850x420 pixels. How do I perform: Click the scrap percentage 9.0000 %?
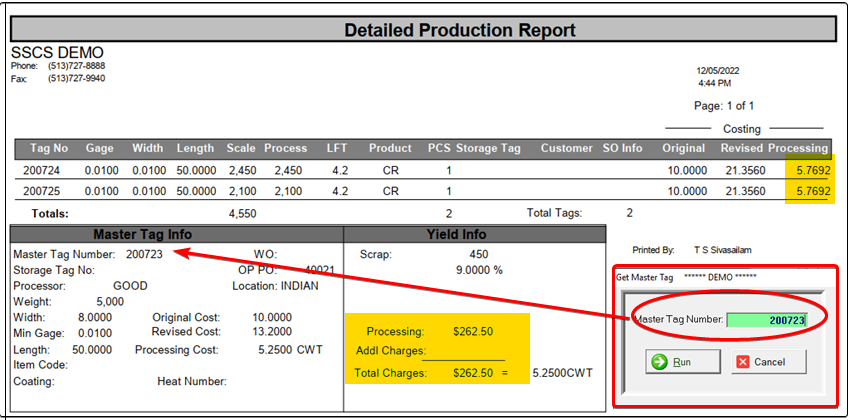pyautogui.click(x=479, y=270)
